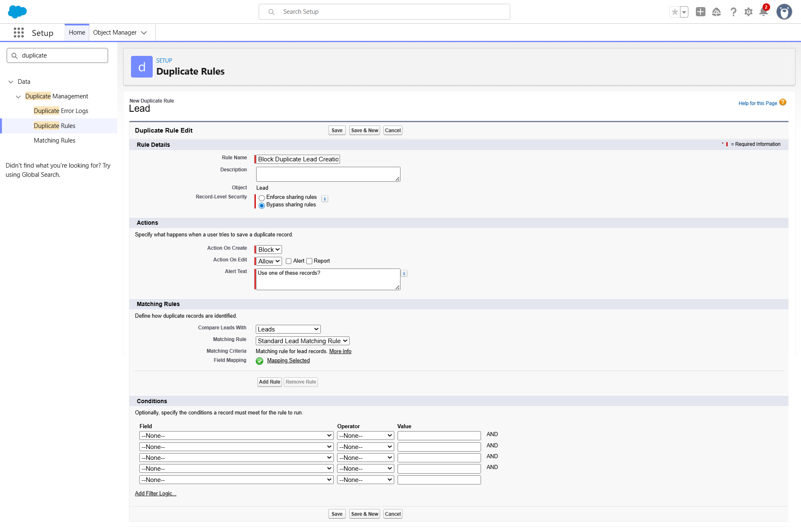Click the info icon next to sharing rules
The width and height of the screenshot is (801, 532).
[x=325, y=199]
